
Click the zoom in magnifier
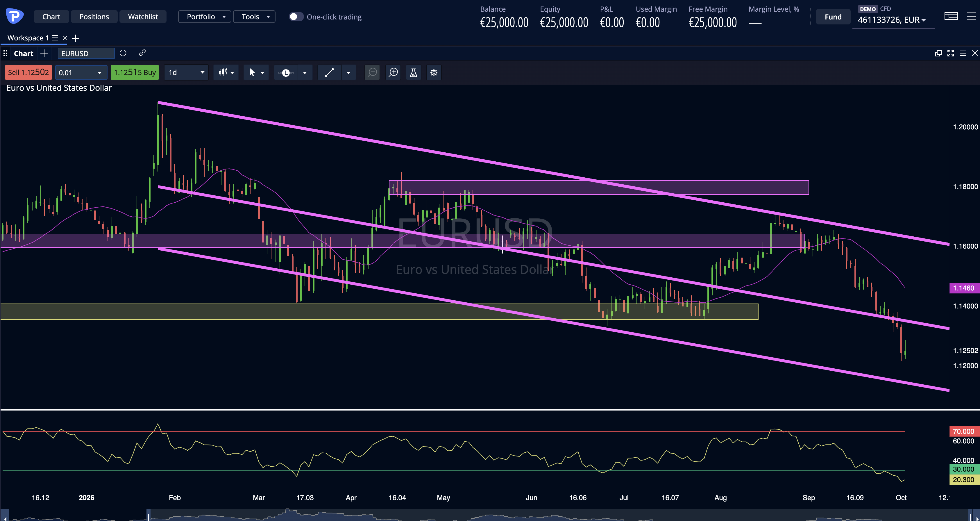[x=394, y=72]
